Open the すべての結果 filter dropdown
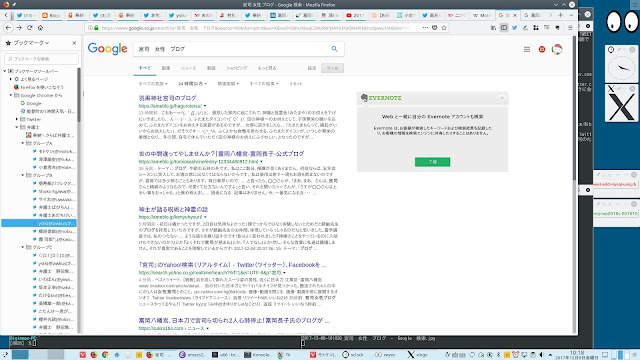The width and height of the screenshot is (640, 360). (264, 84)
